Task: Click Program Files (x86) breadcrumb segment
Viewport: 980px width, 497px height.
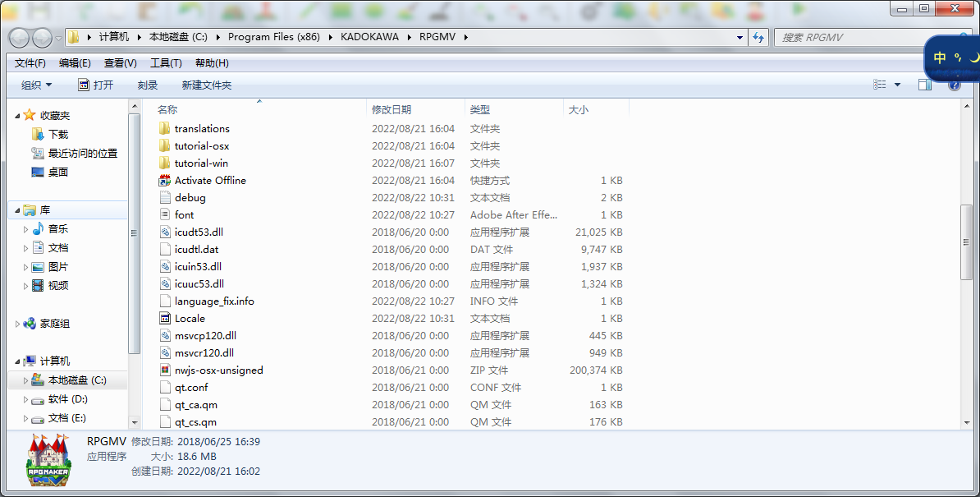Action: point(274,37)
